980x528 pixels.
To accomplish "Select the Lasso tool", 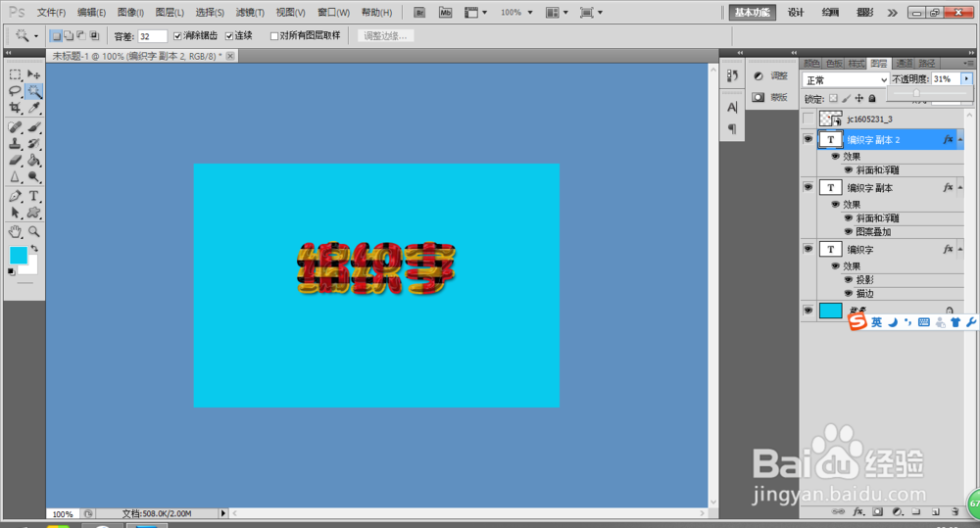I will [15, 91].
